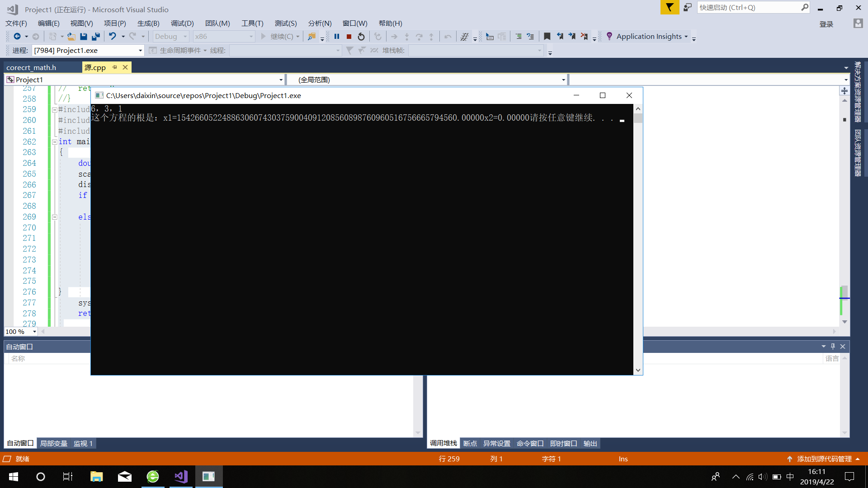
Task: Click the 登录 sign-in link
Action: pyautogui.click(x=826, y=24)
